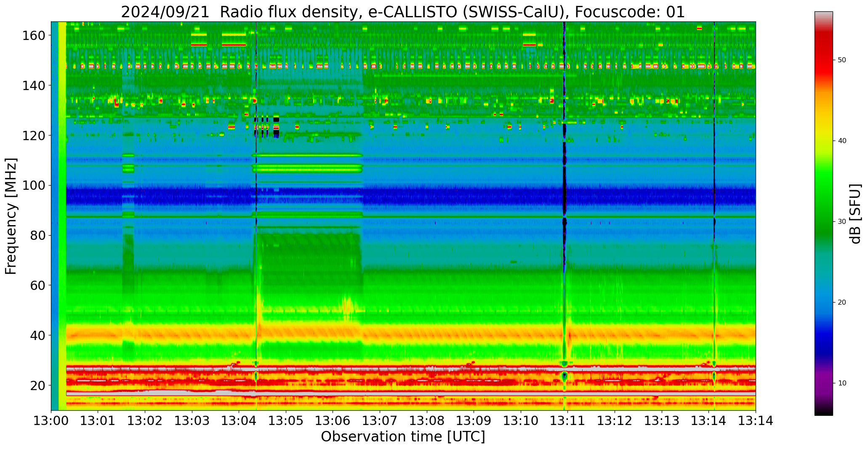
Task: Click the 13:04 time tick label
Action: pyautogui.click(x=239, y=421)
